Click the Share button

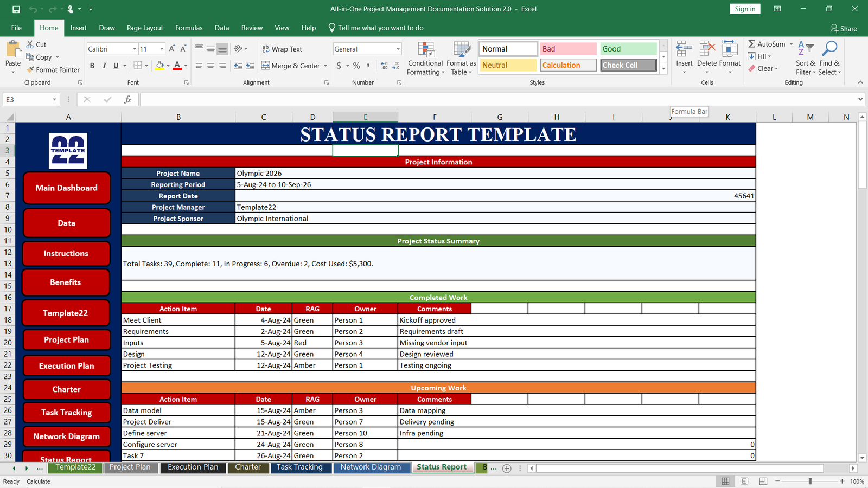coord(844,28)
